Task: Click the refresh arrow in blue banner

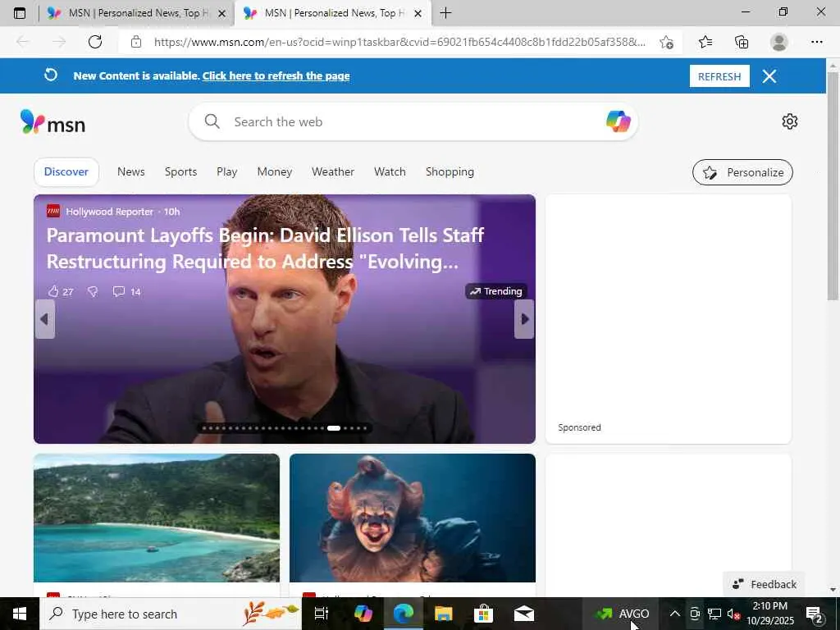Action: pos(51,75)
